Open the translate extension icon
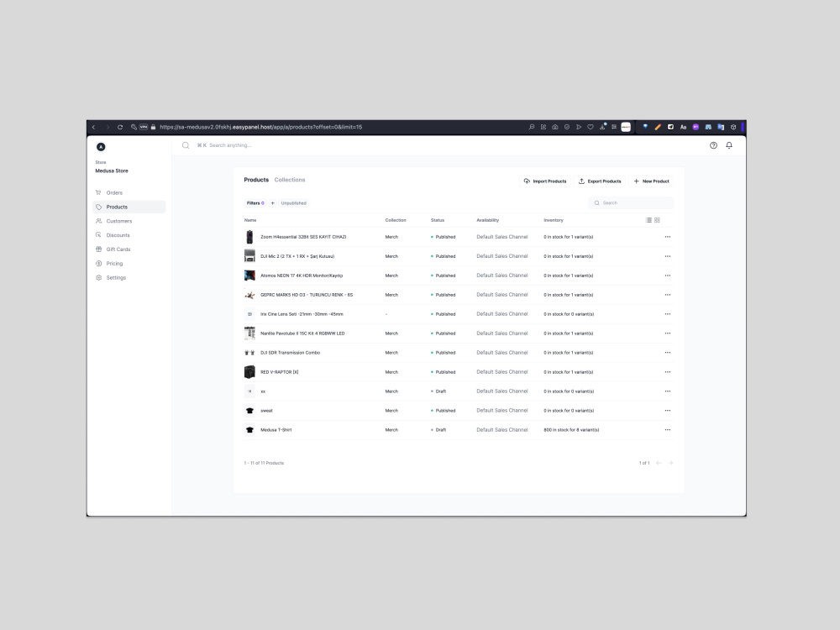Viewport: 840px width, 630px height. tap(721, 127)
